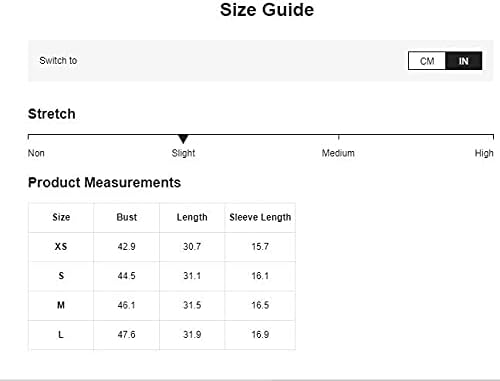
Task: Select the IN unit option
Action: (x=464, y=61)
